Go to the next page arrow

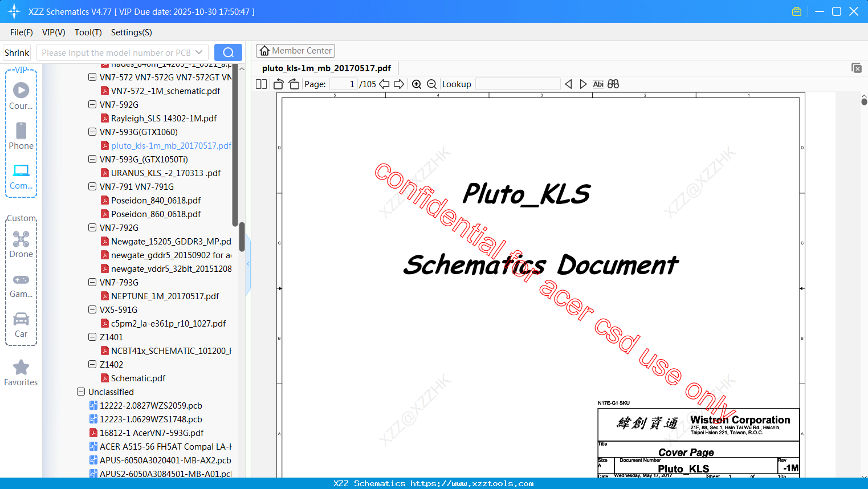[399, 84]
